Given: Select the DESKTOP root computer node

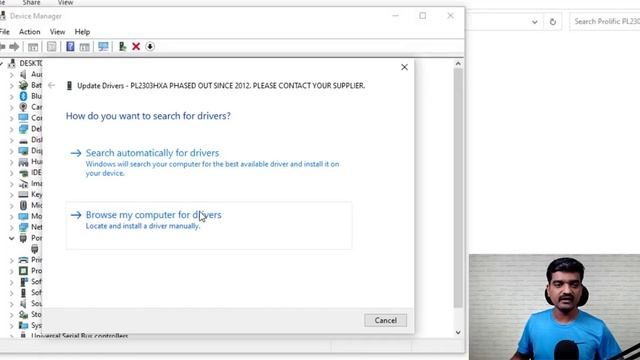Looking at the screenshot, I should [x=31, y=63].
